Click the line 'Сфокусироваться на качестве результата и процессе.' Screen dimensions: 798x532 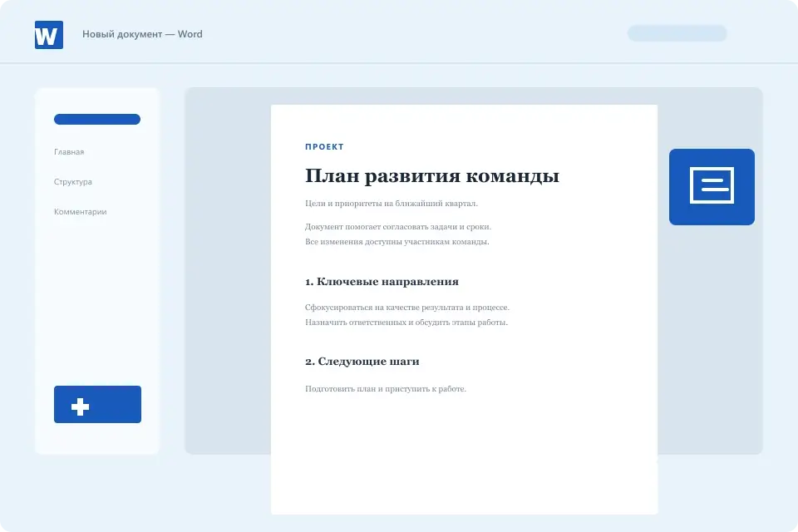pos(407,307)
